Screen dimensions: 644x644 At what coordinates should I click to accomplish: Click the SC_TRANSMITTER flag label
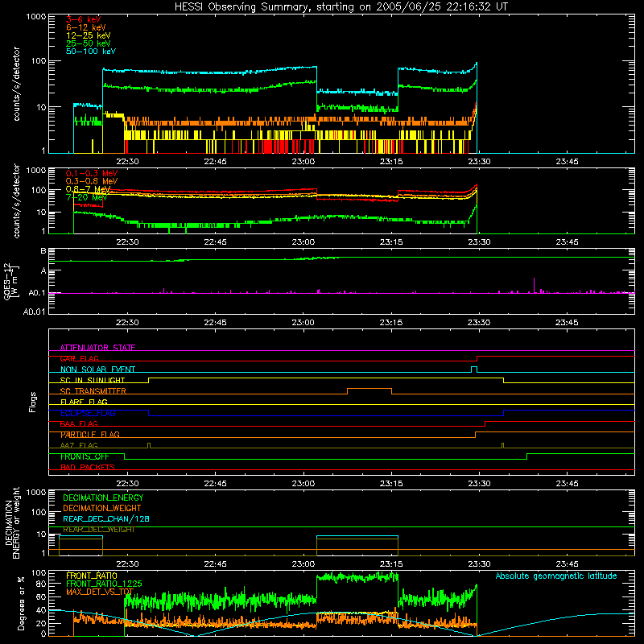pos(93,391)
